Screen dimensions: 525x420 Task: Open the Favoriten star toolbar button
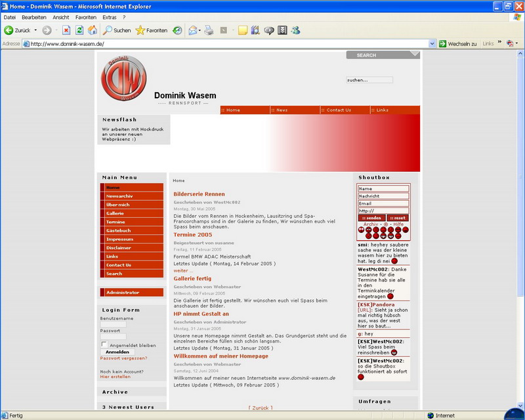[x=151, y=30]
